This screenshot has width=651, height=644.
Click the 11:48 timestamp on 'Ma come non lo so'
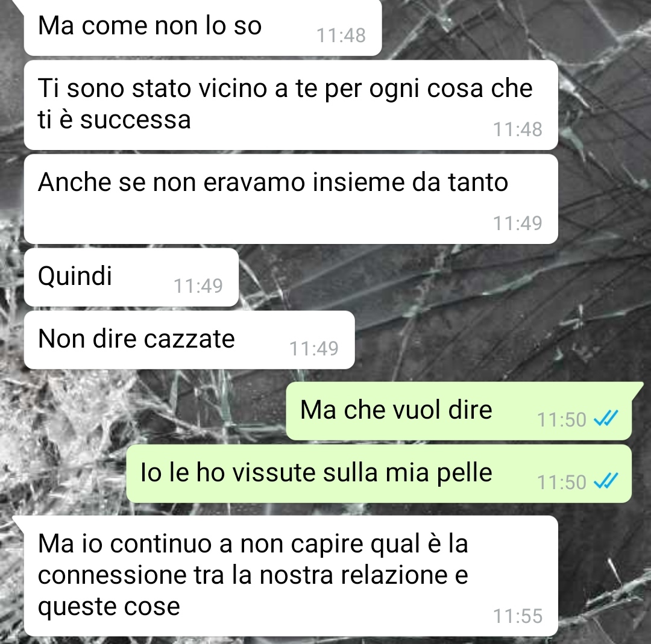click(x=341, y=36)
